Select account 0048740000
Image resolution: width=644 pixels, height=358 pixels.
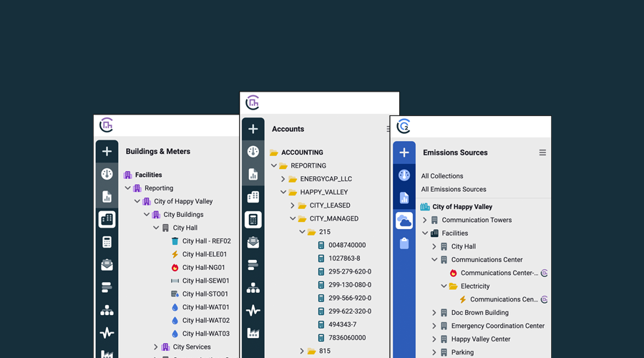point(346,245)
